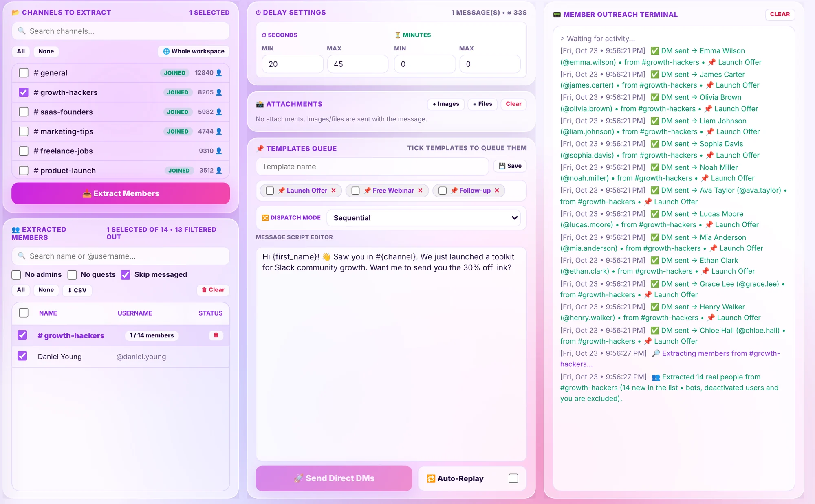Click the terminal icon beside Member Outreach Terminal
Viewport: 815px width, 504px height.
557,15
